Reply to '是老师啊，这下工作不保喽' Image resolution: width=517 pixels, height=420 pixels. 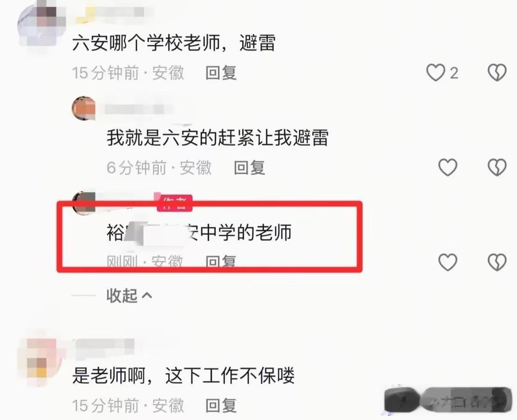click(221, 406)
